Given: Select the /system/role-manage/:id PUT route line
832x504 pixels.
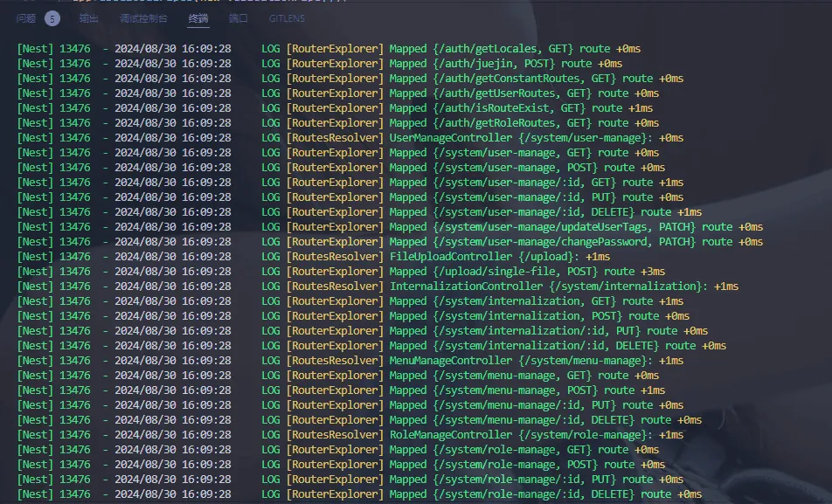Looking at the screenshot, I should (x=350, y=480).
